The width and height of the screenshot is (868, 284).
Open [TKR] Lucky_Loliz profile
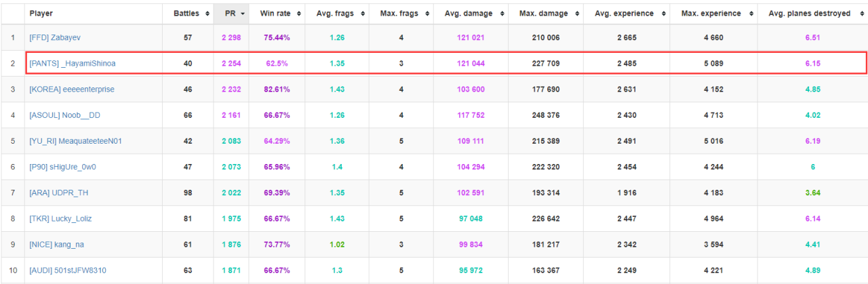[60, 218]
